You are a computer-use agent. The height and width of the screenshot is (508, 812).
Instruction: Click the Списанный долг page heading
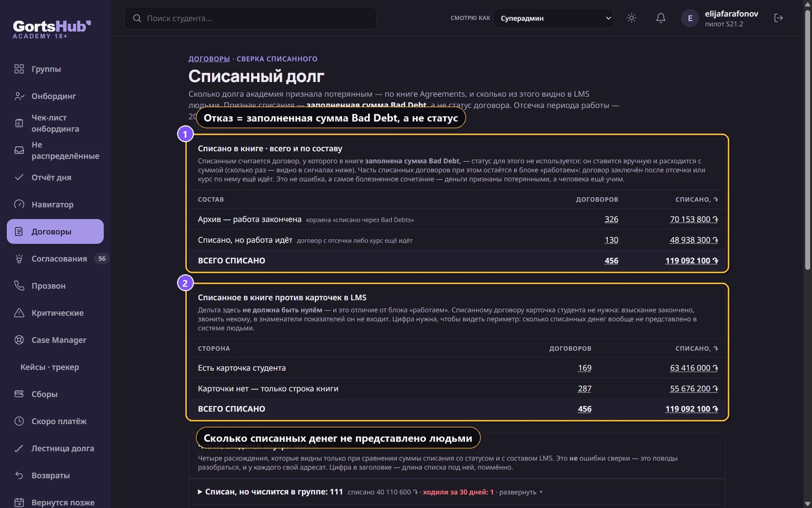[256, 76]
